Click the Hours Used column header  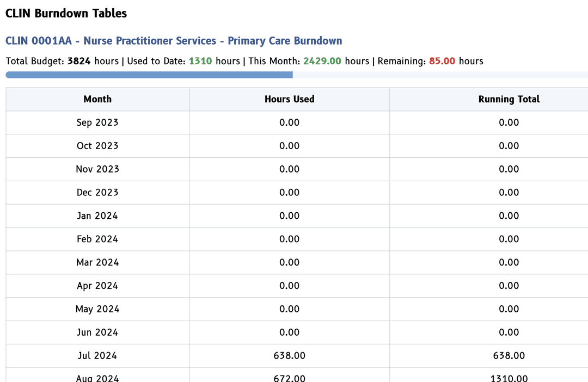click(x=289, y=99)
